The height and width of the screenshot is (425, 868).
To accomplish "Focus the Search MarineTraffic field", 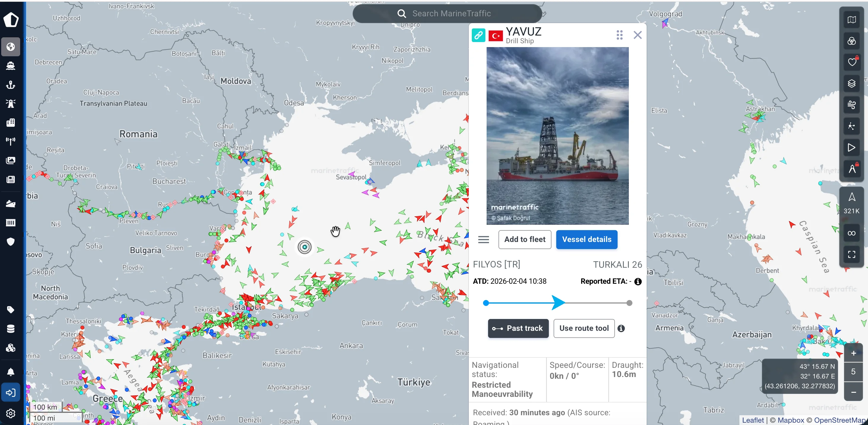I will 447,13.
